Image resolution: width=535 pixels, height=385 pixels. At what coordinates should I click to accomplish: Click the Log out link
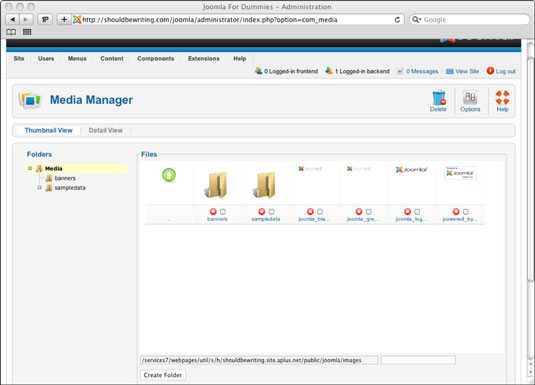[x=506, y=71]
